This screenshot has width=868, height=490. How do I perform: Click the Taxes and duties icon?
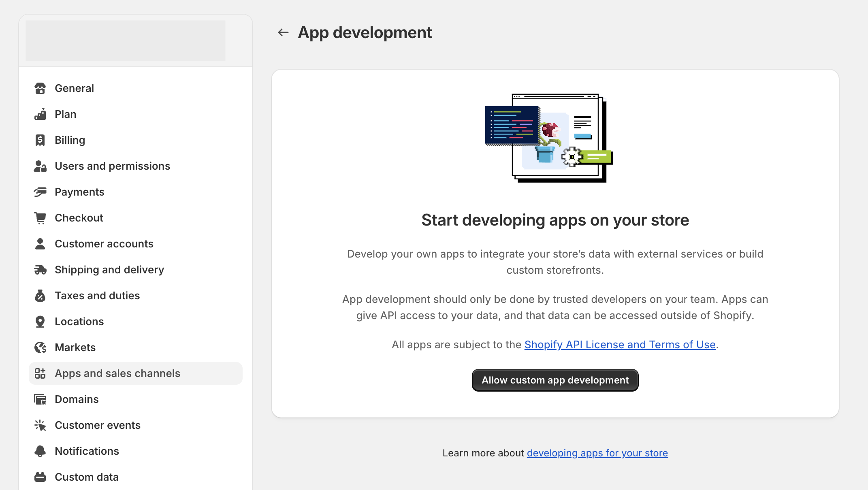click(40, 296)
